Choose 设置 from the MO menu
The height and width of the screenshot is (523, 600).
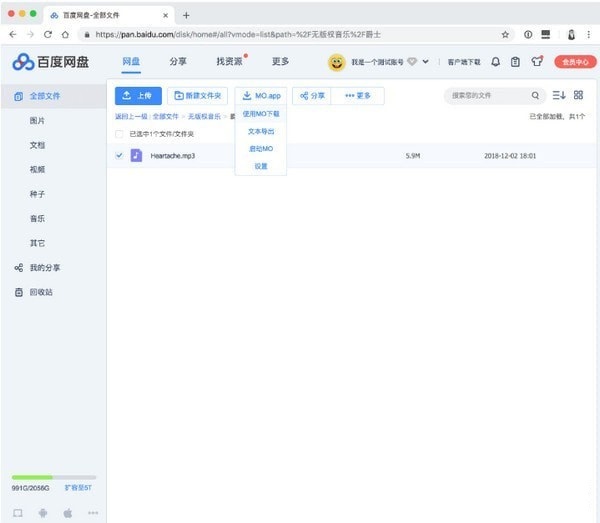click(x=261, y=166)
